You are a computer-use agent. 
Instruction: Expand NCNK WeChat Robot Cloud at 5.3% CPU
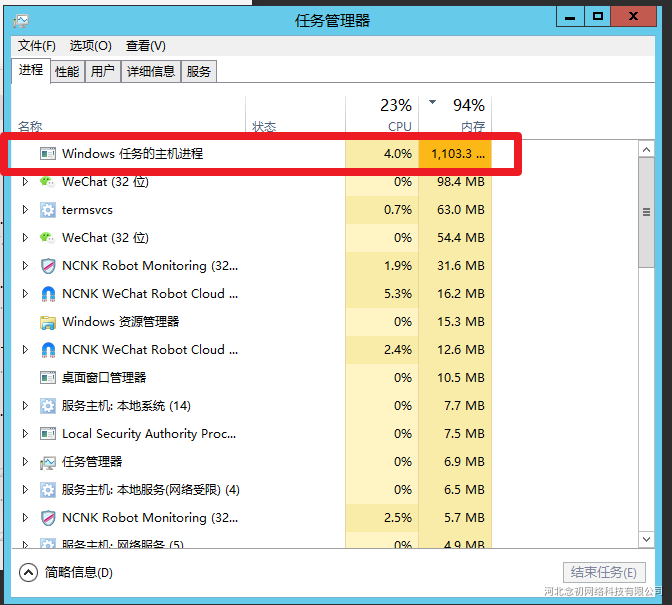(25, 294)
